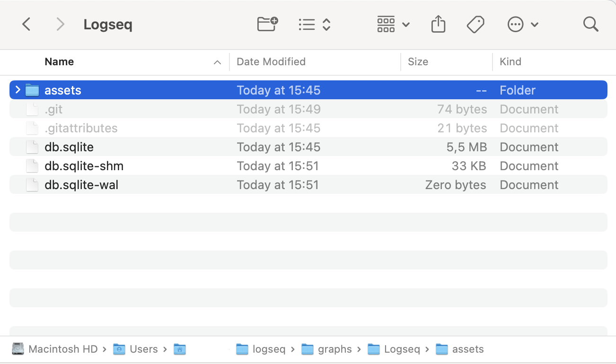The image size is (616, 364).
Task: Open Users in the path bar
Action: (x=135, y=349)
